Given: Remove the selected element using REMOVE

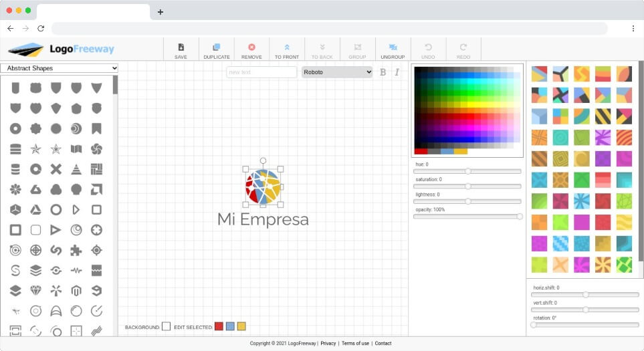Looking at the screenshot, I should point(251,51).
